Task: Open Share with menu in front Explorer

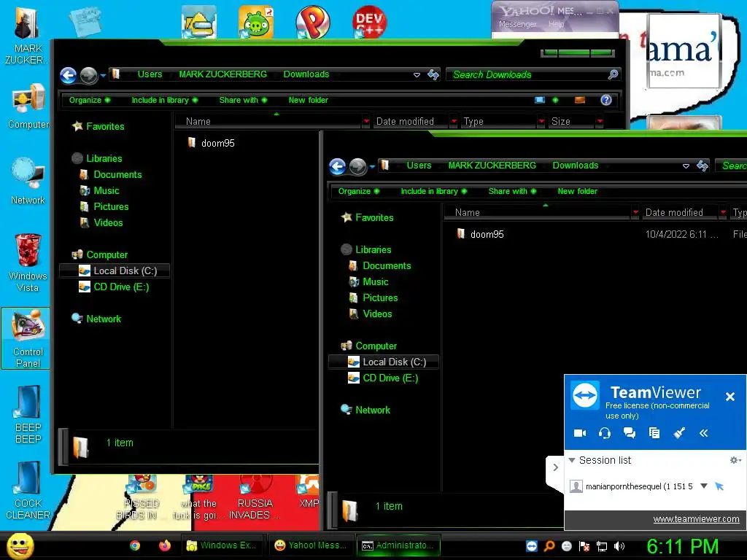Action: 512,191
